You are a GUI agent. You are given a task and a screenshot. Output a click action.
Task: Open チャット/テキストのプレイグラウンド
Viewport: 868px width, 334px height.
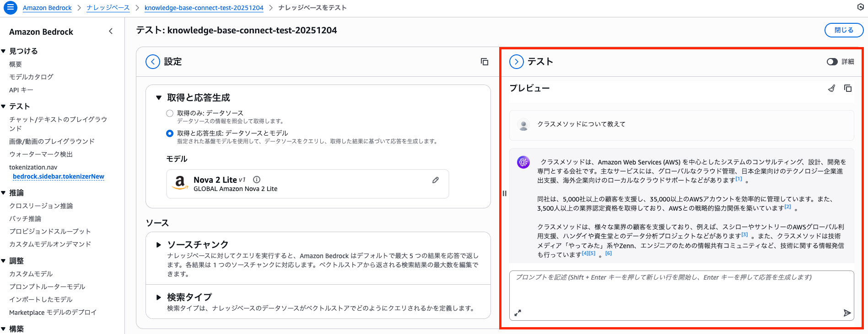click(58, 124)
